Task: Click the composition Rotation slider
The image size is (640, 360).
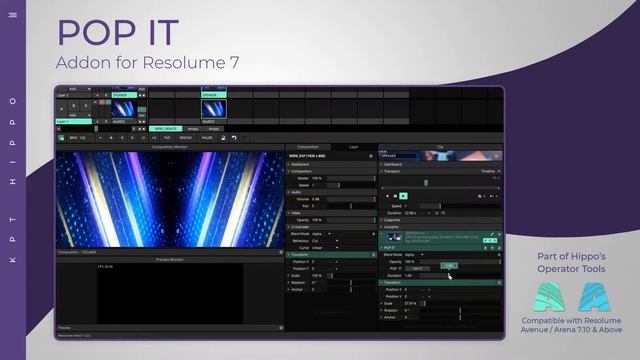Action: point(351,282)
